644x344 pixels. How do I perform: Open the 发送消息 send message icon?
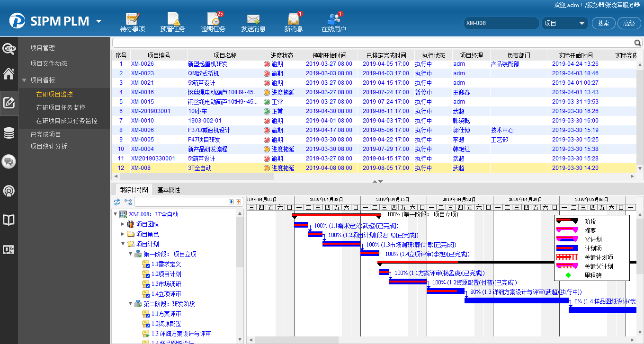coord(253,20)
